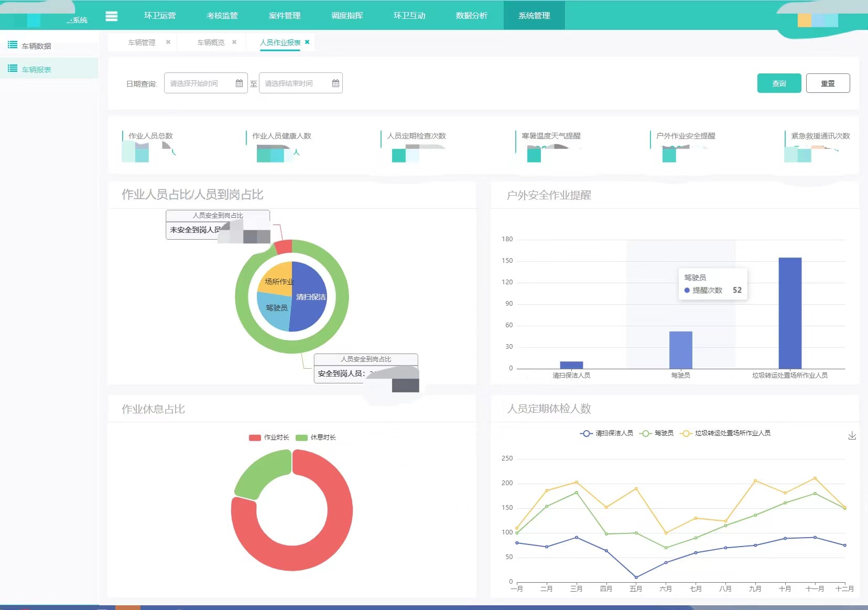Close the 车辆概览 tab

234,42
